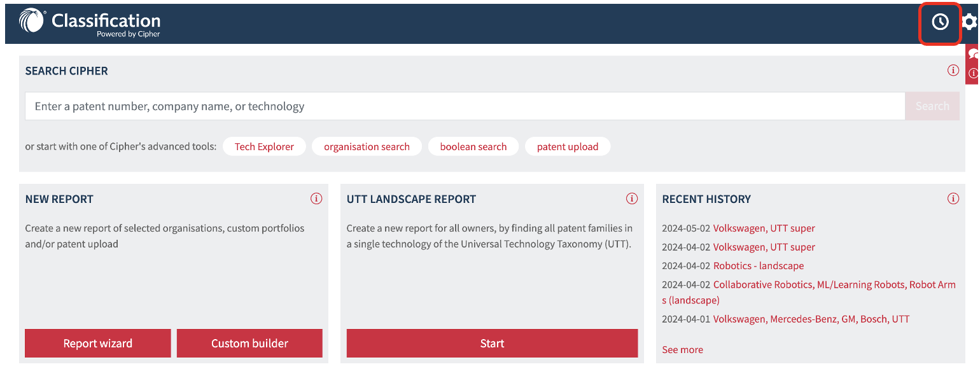
Task: Focus the patent number search field
Action: point(465,106)
